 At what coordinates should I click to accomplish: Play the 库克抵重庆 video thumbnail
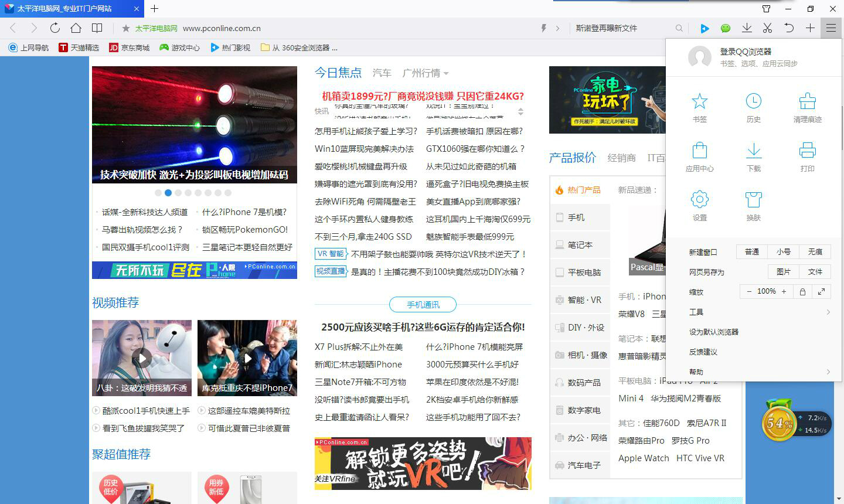[x=247, y=358]
